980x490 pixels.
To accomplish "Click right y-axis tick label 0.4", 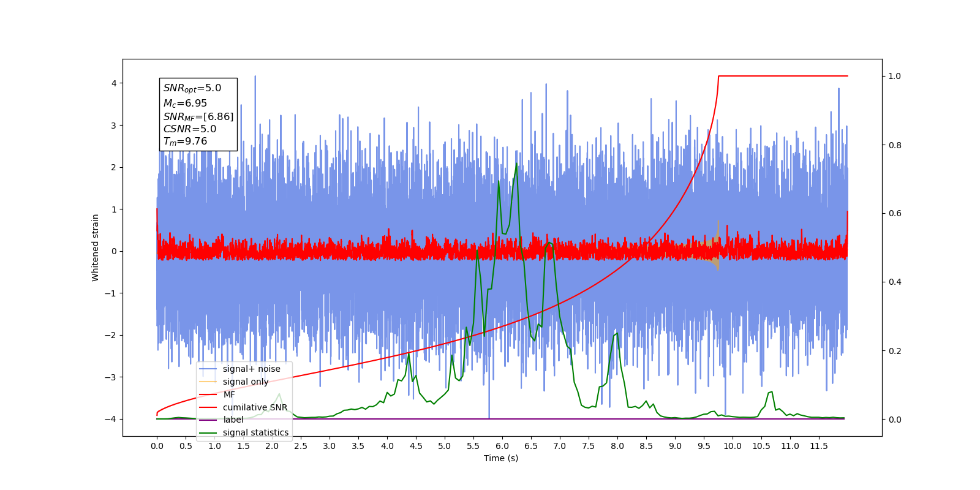I will point(895,282).
